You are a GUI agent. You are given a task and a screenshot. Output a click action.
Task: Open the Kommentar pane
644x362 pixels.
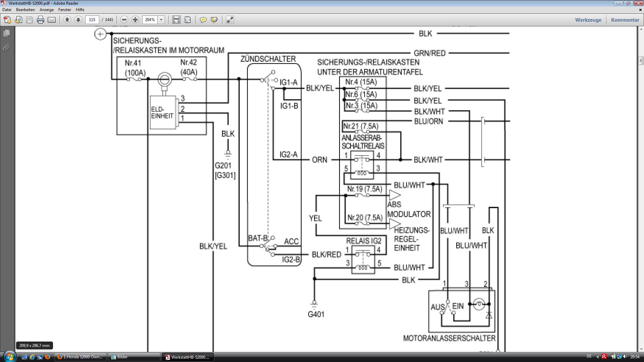pyautogui.click(x=625, y=20)
